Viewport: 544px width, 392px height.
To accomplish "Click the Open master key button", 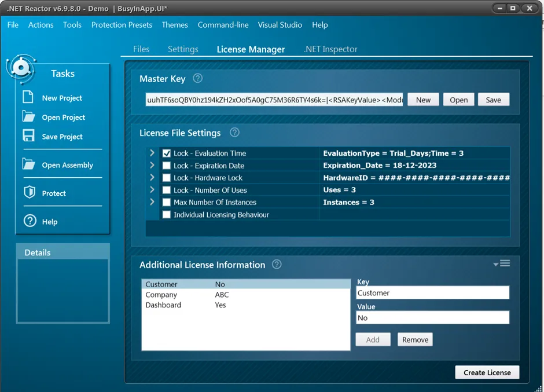I will (459, 100).
